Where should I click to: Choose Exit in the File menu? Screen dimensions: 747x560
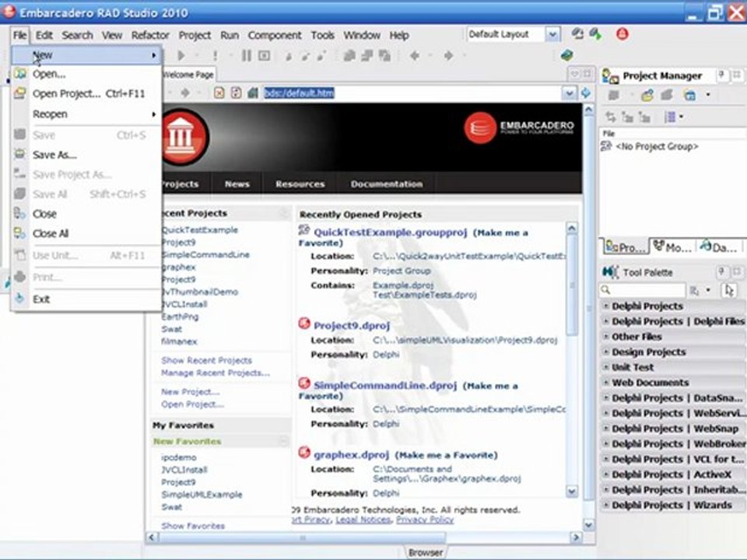point(86,299)
